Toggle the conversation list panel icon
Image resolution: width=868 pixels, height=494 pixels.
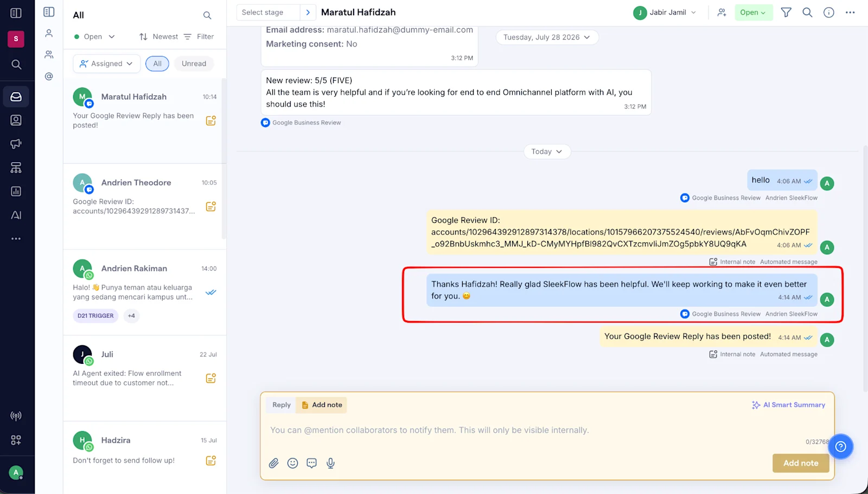(49, 12)
